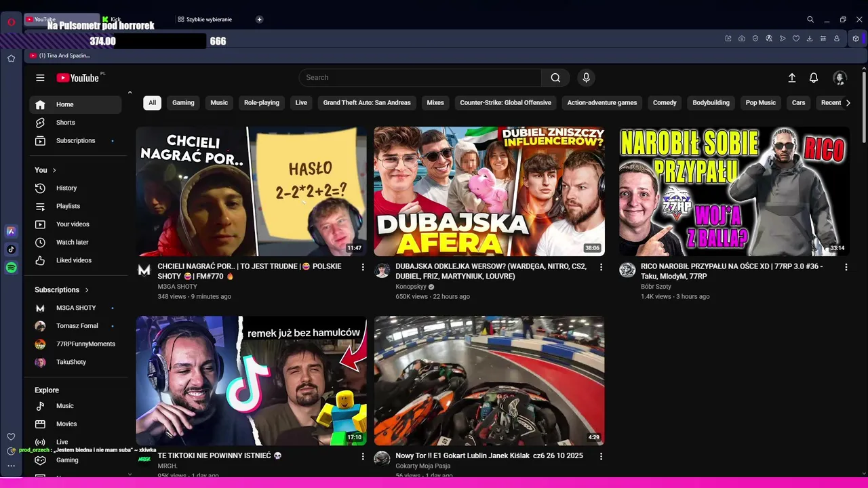Click Opera snapshot camera icon in toolbar

pyautogui.click(x=742, y=39)
